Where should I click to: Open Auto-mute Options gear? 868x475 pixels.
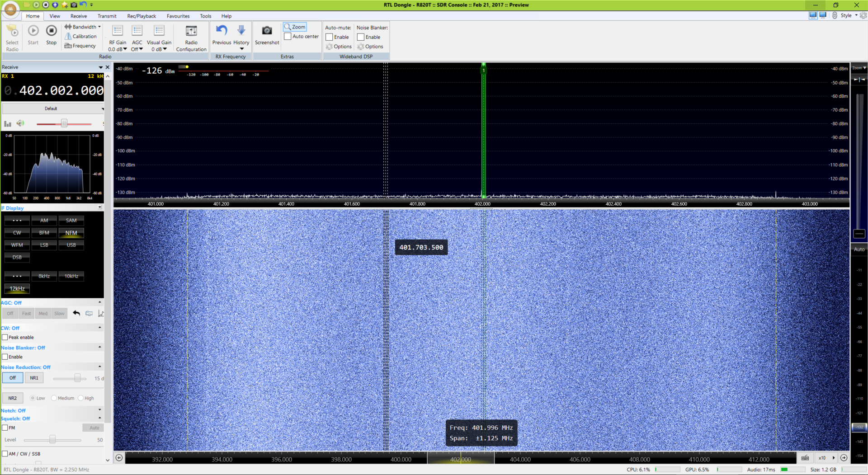(339, 47)
